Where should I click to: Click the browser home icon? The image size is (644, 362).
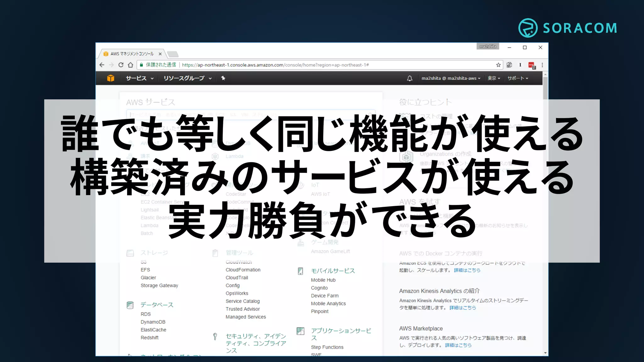click(130, 65)
